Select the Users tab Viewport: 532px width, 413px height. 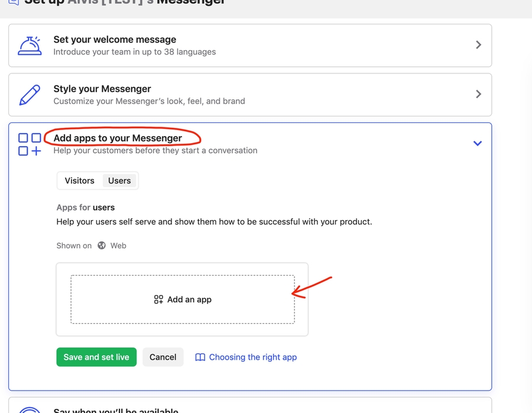(119, 181)
